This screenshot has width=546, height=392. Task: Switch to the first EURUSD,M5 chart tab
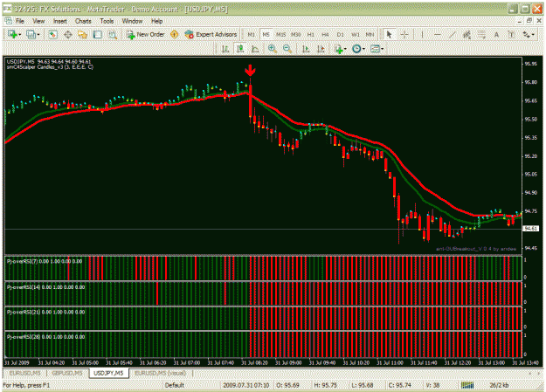pyautogui.click(x=24, y=373)
